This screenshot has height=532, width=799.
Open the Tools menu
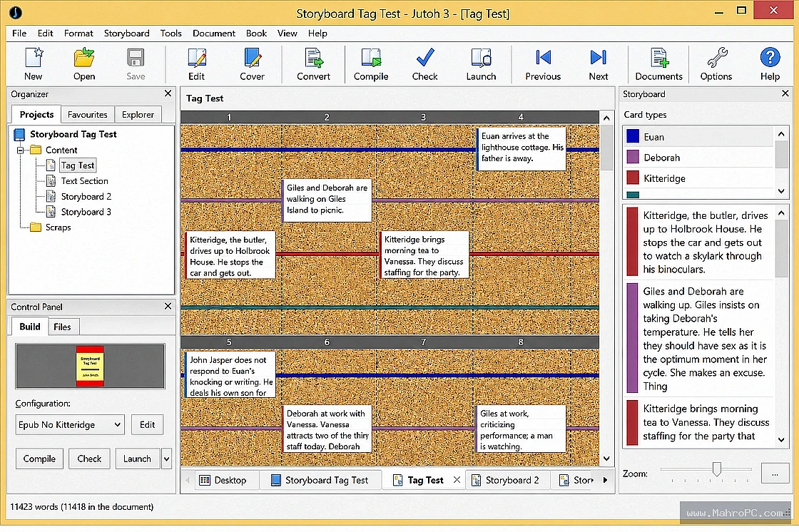click(x=171, y=33)
